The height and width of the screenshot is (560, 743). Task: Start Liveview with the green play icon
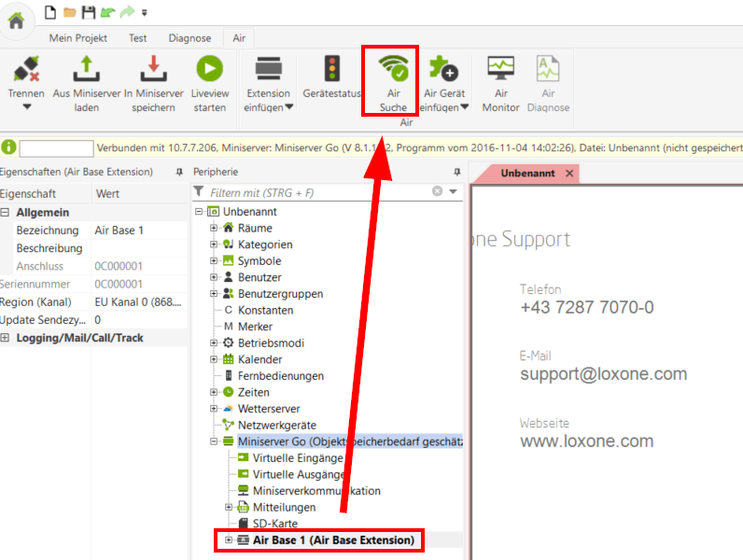(x=209, y=69)
